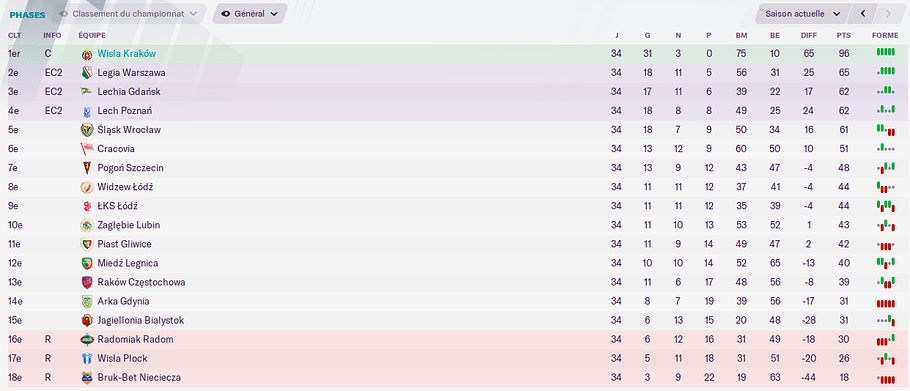This screenshot has height=391, width=910.
Task: Click the Legia Warszawa club badge
Action: [x=86, y=73]
